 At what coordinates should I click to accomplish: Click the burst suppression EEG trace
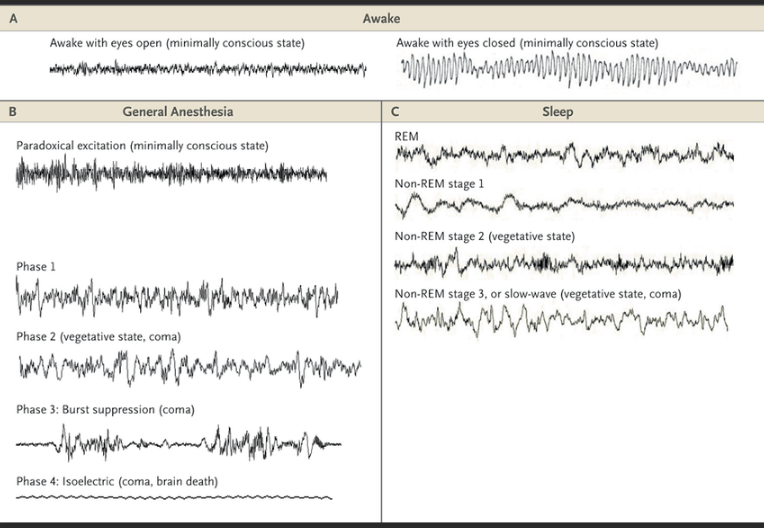(178, 442)
